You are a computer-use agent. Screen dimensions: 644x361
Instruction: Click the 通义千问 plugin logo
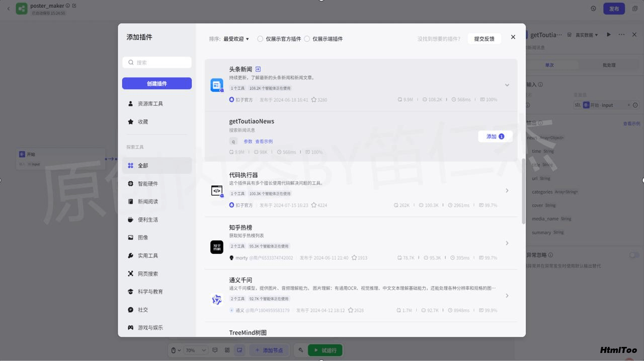217,300
